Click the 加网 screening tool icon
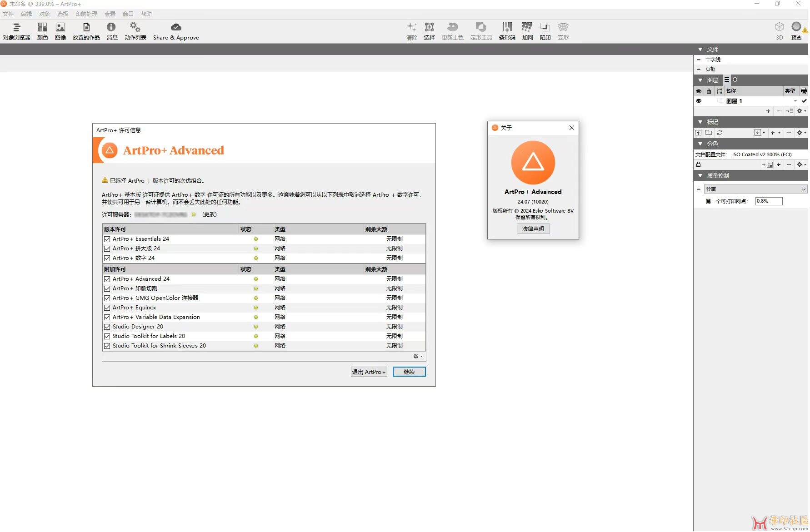Image resolution: width=810 pixels, height=532 pixels. click(527, 32)
